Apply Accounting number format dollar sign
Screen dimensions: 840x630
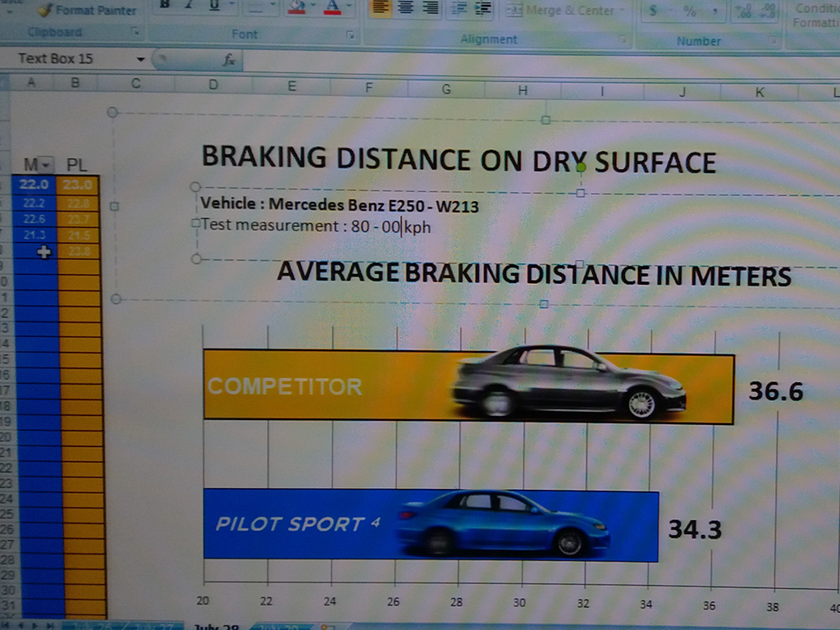tap(653, 11)
